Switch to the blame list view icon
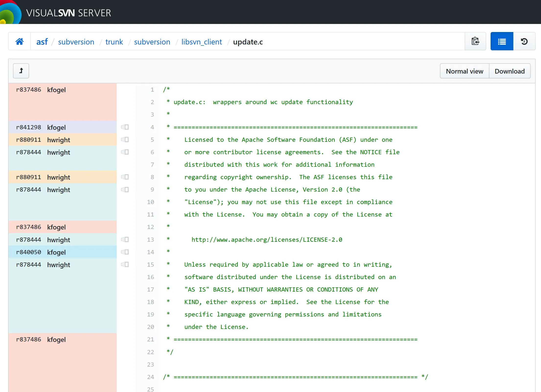The height and width of the screenshot is (392, 541). pos(502,41)
